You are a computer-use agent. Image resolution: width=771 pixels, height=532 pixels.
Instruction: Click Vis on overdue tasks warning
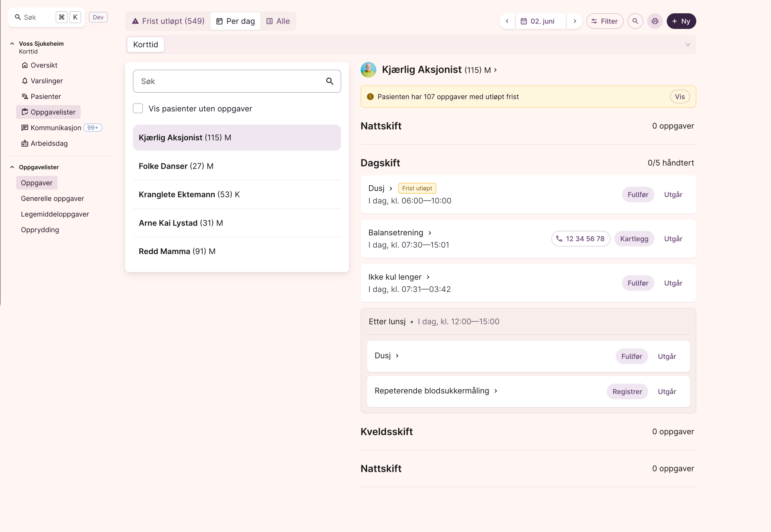click(679, 97)
